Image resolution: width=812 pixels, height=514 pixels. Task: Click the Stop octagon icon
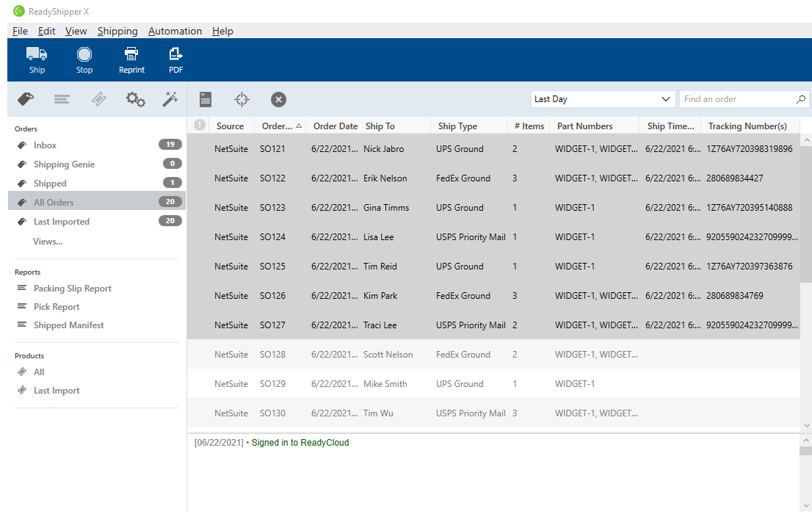tap(84, 54)
